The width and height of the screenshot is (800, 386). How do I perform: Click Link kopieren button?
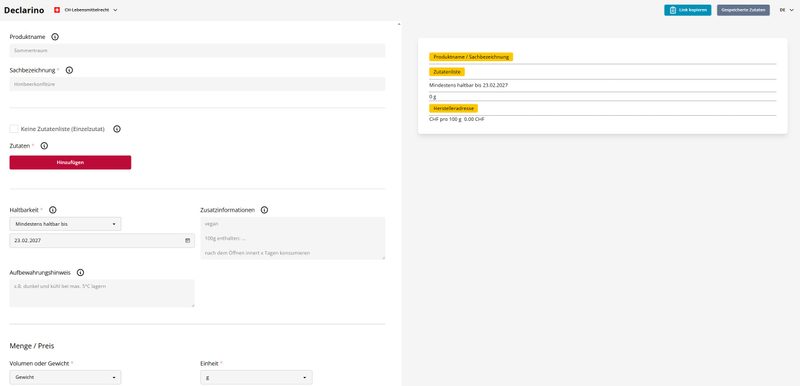coord(687,10)
